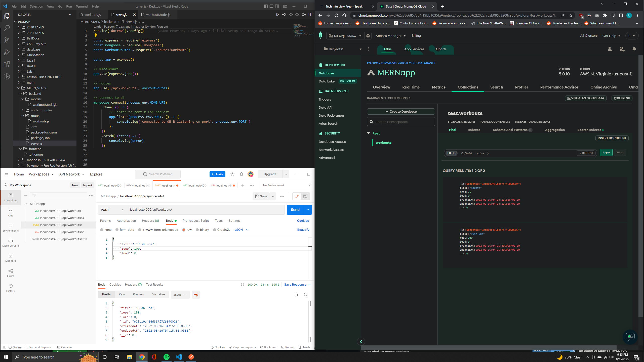Open the No Environment dropdown
The width and height of the screenshot is (644, 362).
click(286, 185)
